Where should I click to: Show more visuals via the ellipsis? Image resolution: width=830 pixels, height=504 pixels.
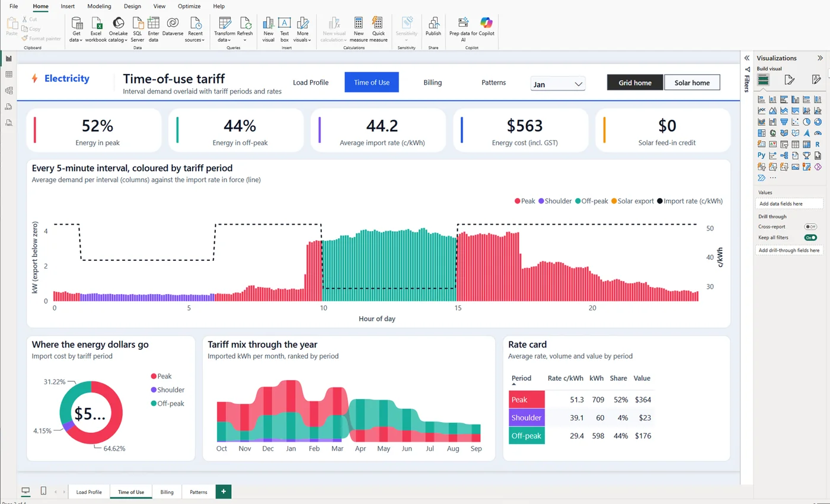tap(772, 177)
